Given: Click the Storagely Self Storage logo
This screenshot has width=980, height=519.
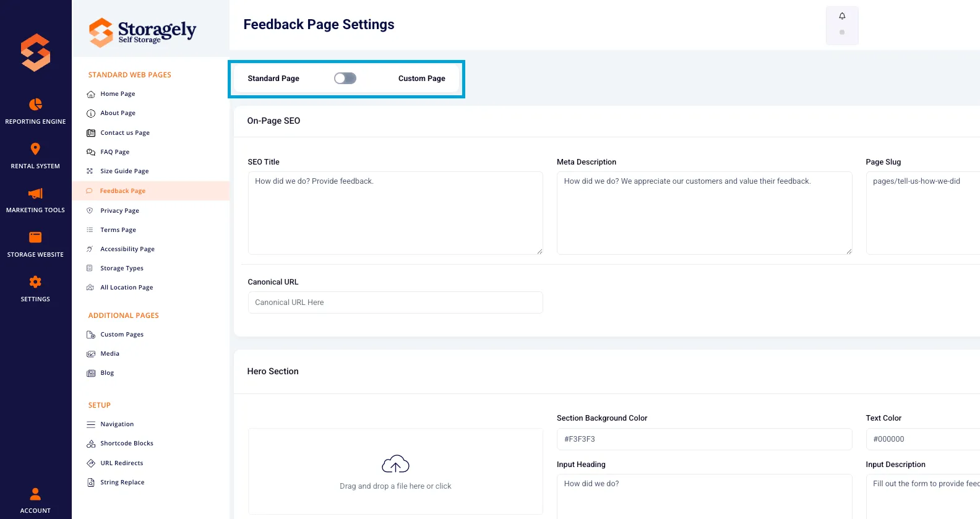Looking at the screenshot, I should click(x=143, y=32).
